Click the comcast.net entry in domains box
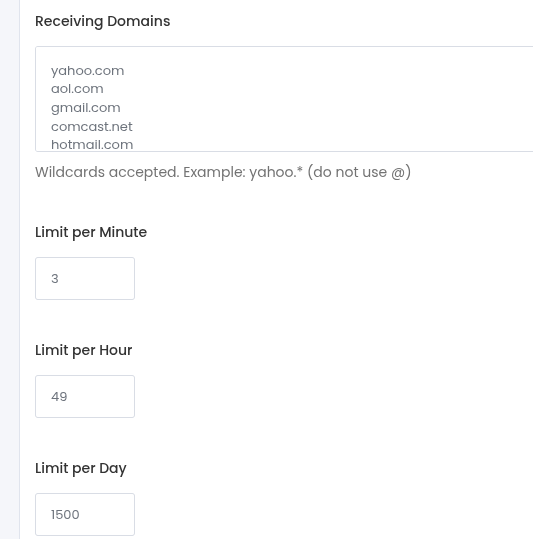The height and width of the screenshot is (539, 533). 91,127
